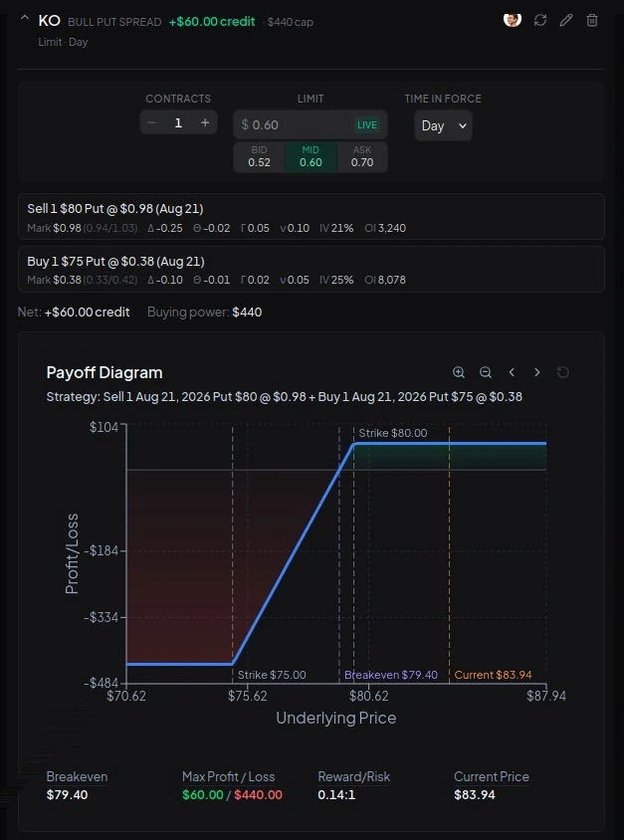Click the Breakeven $79.40 chart label
Screen dimensions: 624x840
[x=391, y=675]
